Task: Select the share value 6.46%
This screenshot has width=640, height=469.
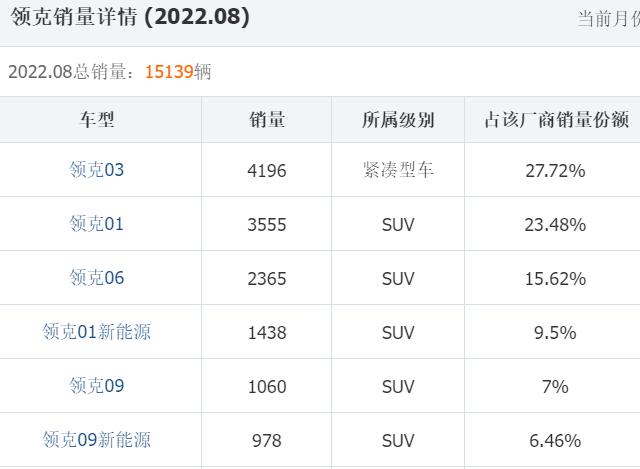Action: [556, 441]
